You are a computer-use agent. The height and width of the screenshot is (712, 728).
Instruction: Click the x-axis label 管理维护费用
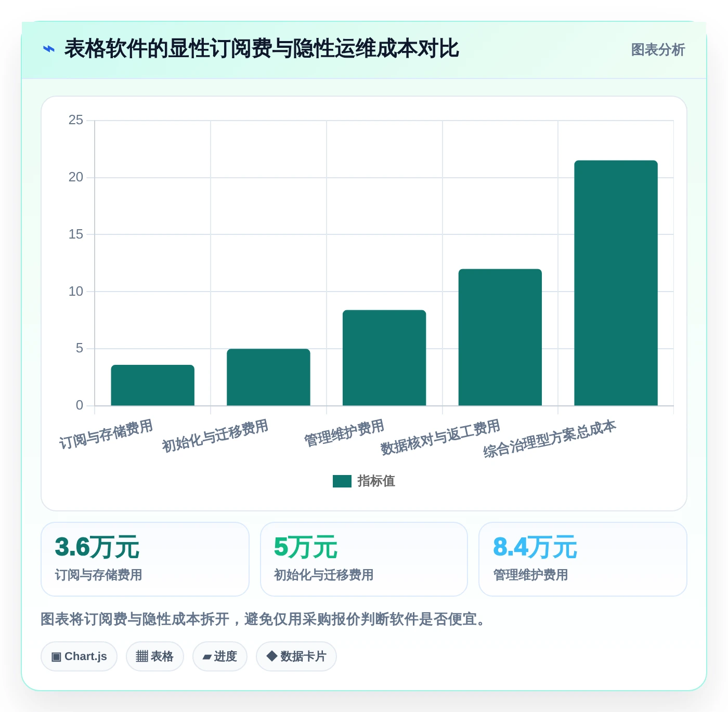tap(344, 433)
